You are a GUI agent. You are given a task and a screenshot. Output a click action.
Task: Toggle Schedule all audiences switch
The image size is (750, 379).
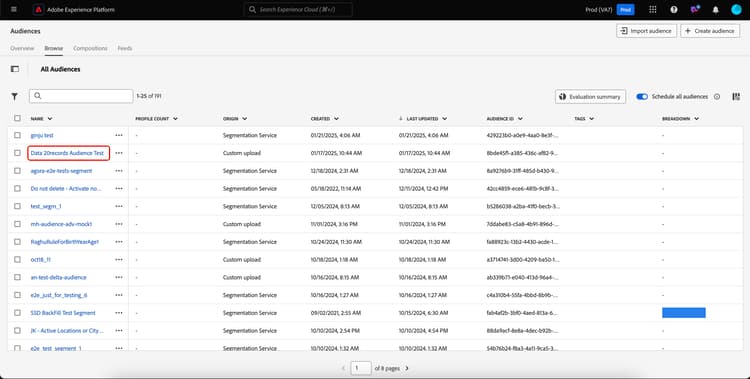pyautogui.click(x=642, y=97)
